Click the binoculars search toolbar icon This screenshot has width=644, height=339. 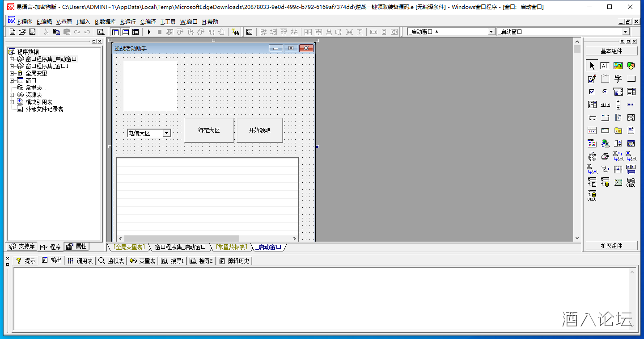(235, 32)
